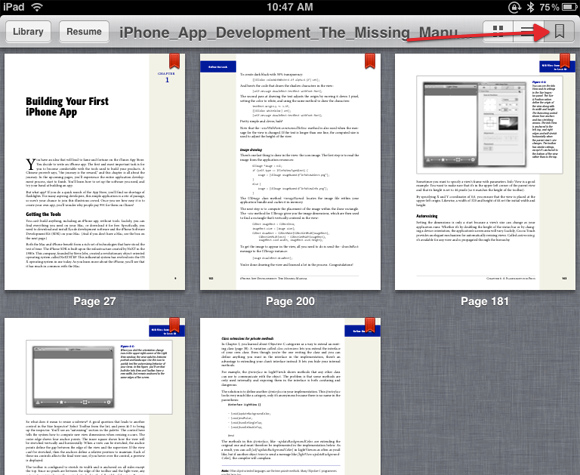
Task: Tap bookmark ribbon on bottom-middle page
Action: pos(370,325)
